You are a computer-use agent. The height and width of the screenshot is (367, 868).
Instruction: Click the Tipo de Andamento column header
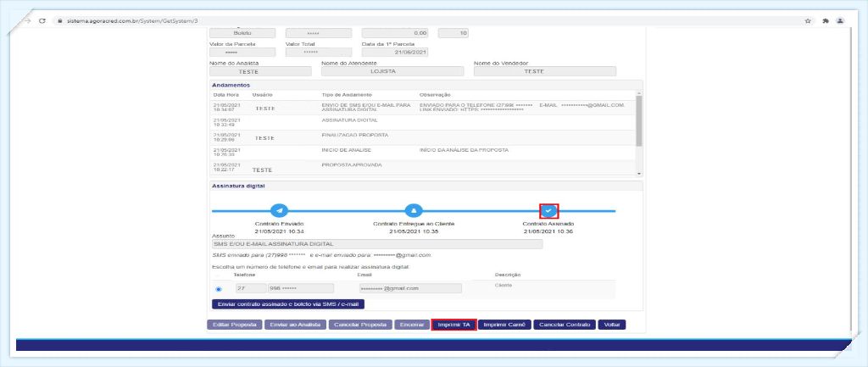coord(347,95)
